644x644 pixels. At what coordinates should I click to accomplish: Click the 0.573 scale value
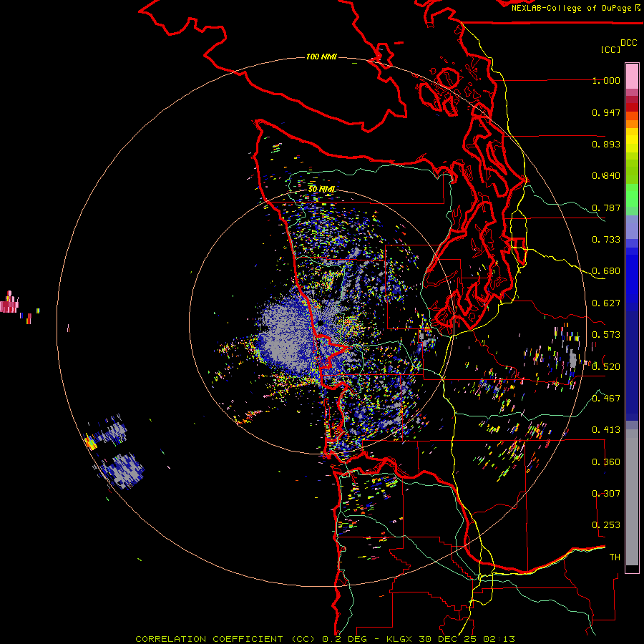click(x=606, y=335)
